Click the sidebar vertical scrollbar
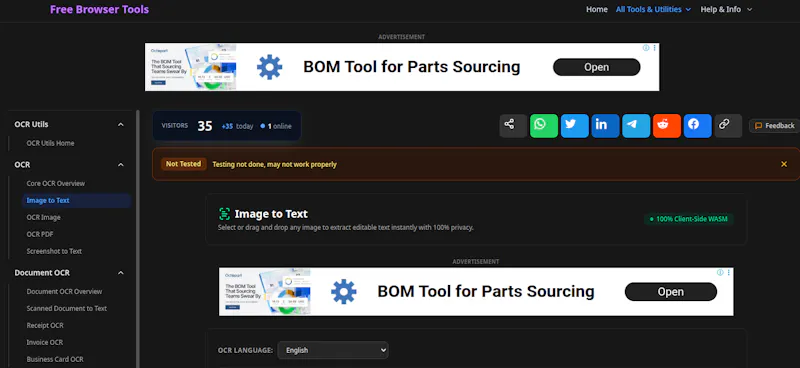The width and height of the screenshot is (800, 368). 137,239
